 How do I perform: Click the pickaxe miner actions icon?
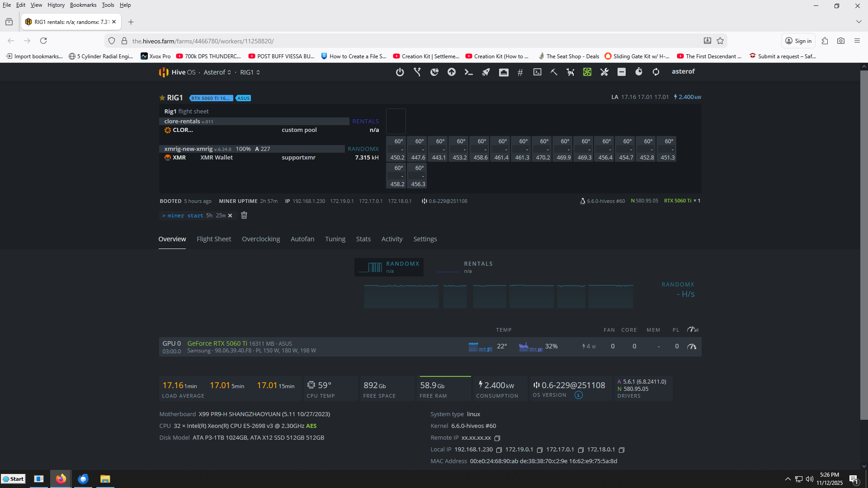554,72
